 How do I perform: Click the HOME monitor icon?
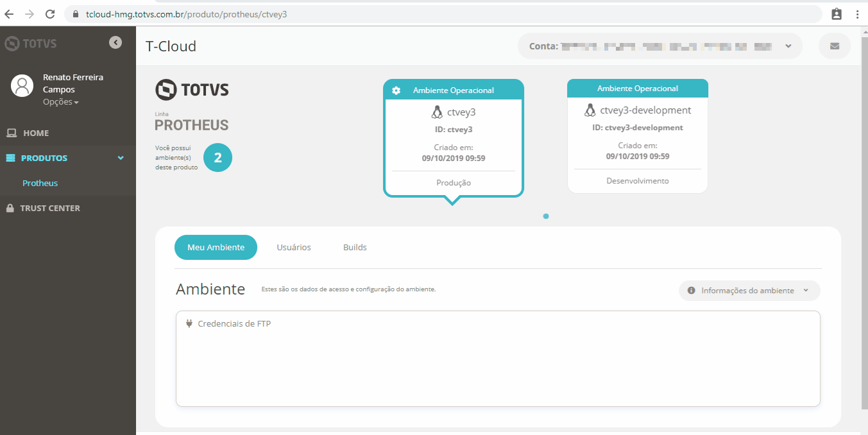(12, 133)
